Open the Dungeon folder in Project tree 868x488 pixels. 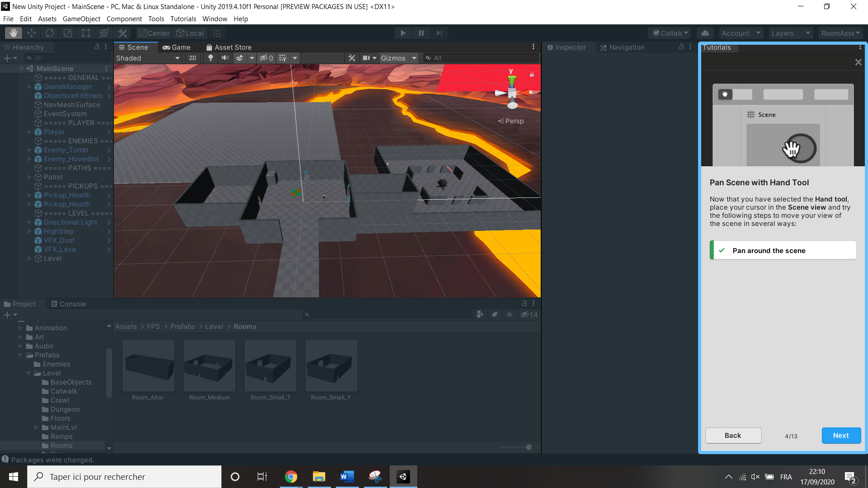point(65,409)
